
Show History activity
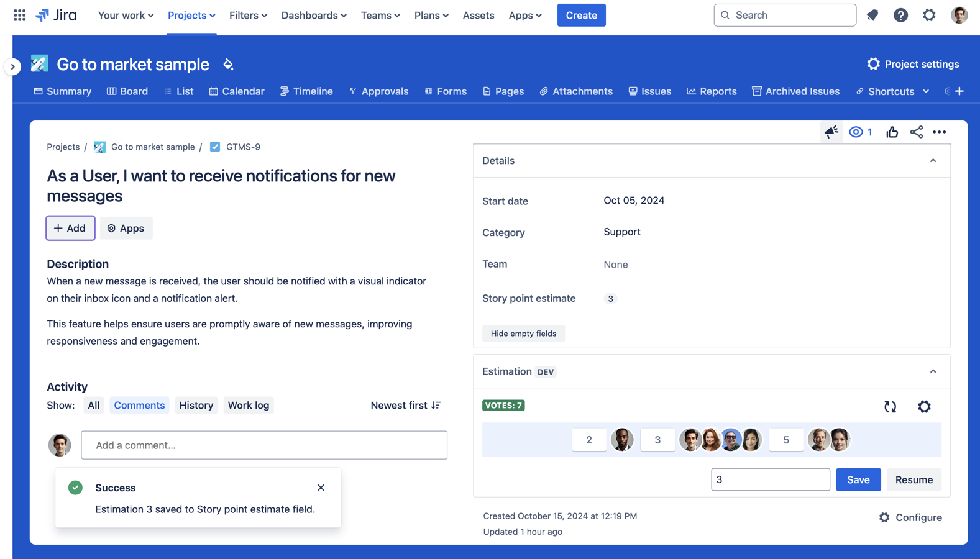pyautogui.click(x=196, y=405)
